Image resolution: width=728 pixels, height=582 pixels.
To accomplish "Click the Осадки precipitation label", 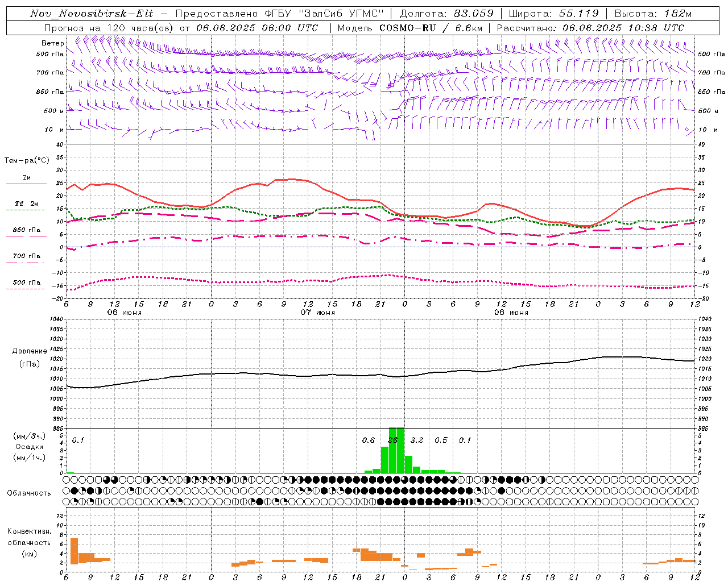I will 30,447.
